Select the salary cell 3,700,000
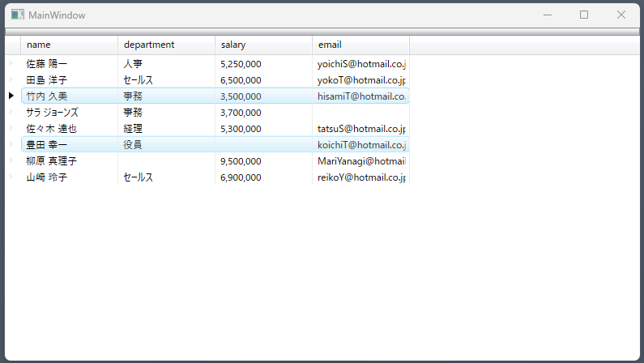 [x=264, y=112]
